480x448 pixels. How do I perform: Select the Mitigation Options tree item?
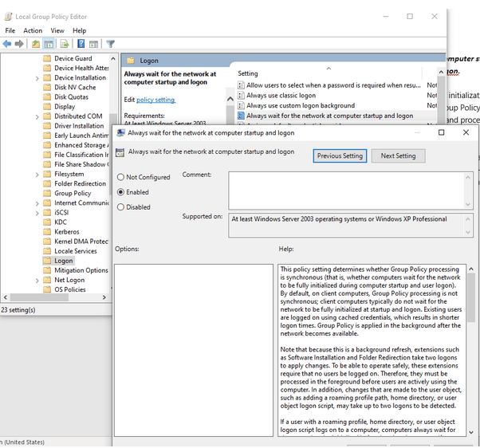click(81, 270)
